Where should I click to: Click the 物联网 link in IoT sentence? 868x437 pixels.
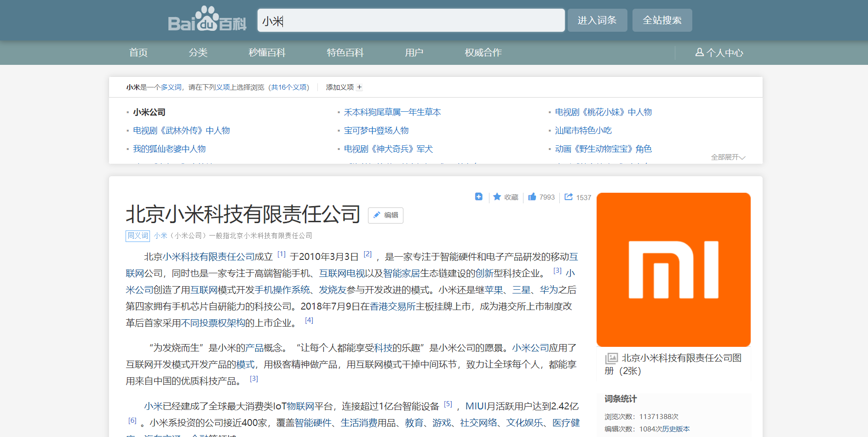(300, 406)
